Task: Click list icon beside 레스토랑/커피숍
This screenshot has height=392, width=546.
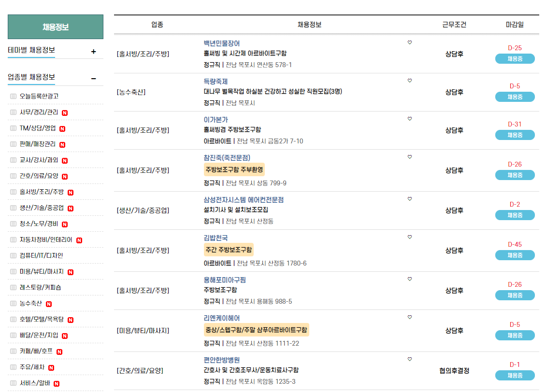Action: click(13, 288)
